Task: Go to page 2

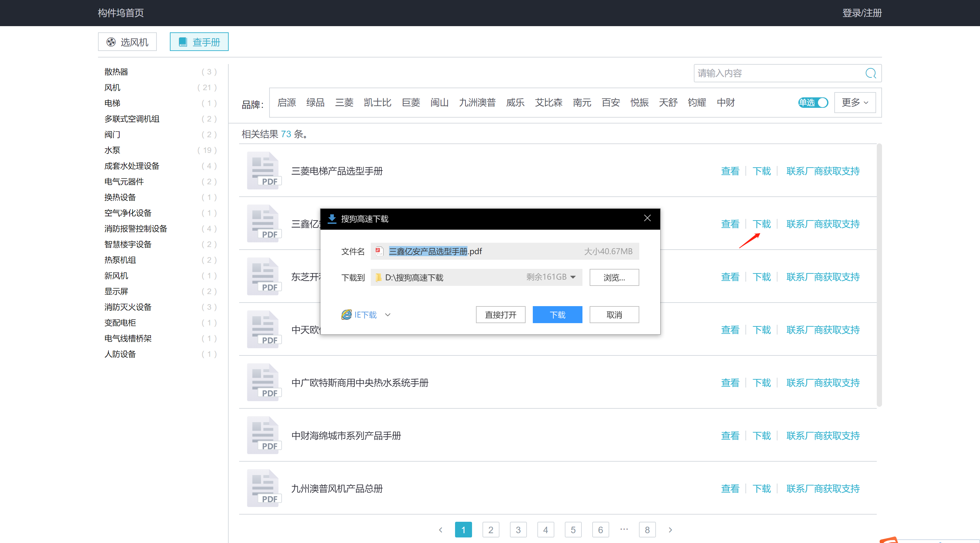Action: tap(490, 530)
